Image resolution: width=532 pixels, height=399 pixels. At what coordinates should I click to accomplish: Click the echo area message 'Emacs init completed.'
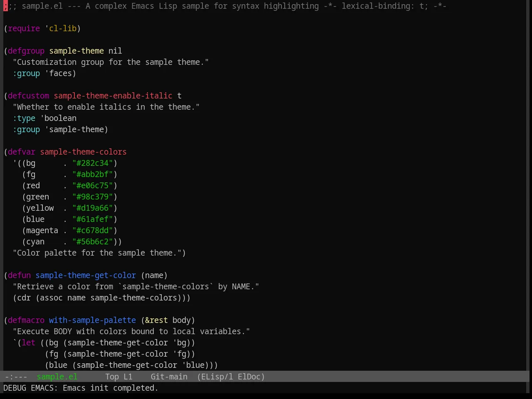point(110,388)
